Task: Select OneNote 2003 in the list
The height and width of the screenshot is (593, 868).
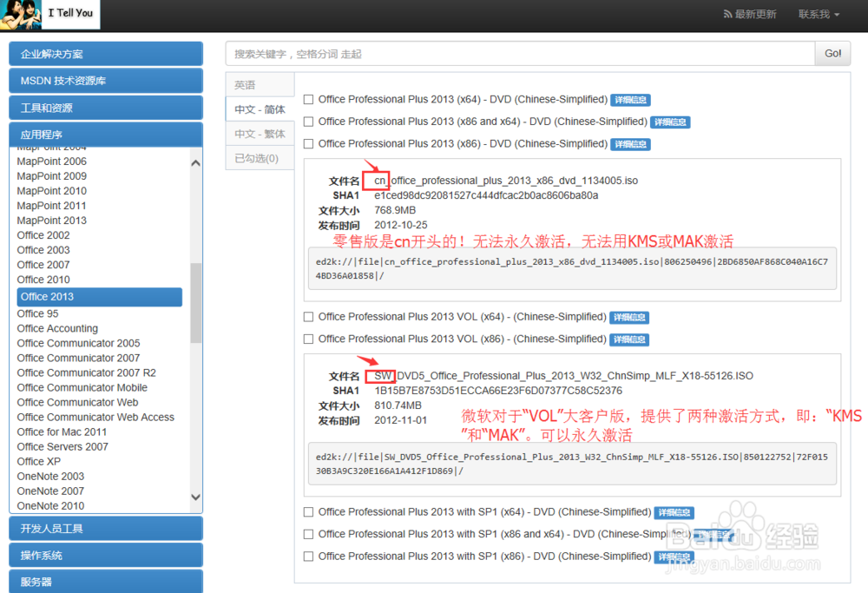Action: pyautogui.click(x=50, y=477)
